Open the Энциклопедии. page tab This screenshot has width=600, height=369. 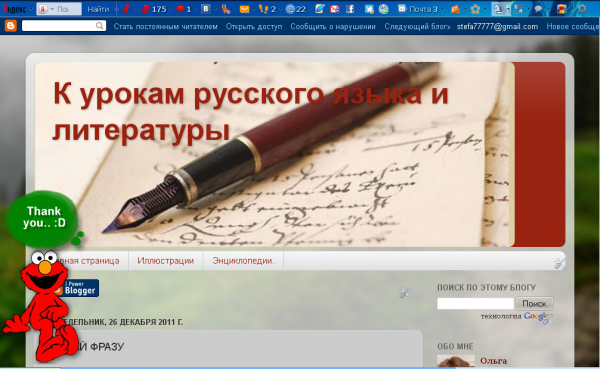coord(243,261)
